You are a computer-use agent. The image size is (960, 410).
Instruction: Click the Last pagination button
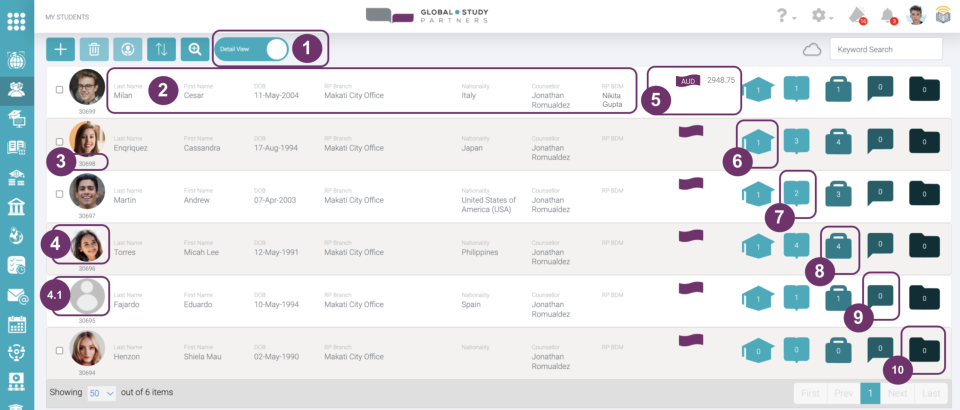point(931,393)
